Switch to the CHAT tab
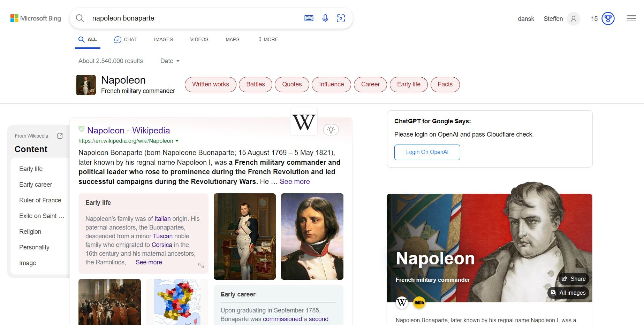Viewport: 644px width, 325px height. point(126,39)
